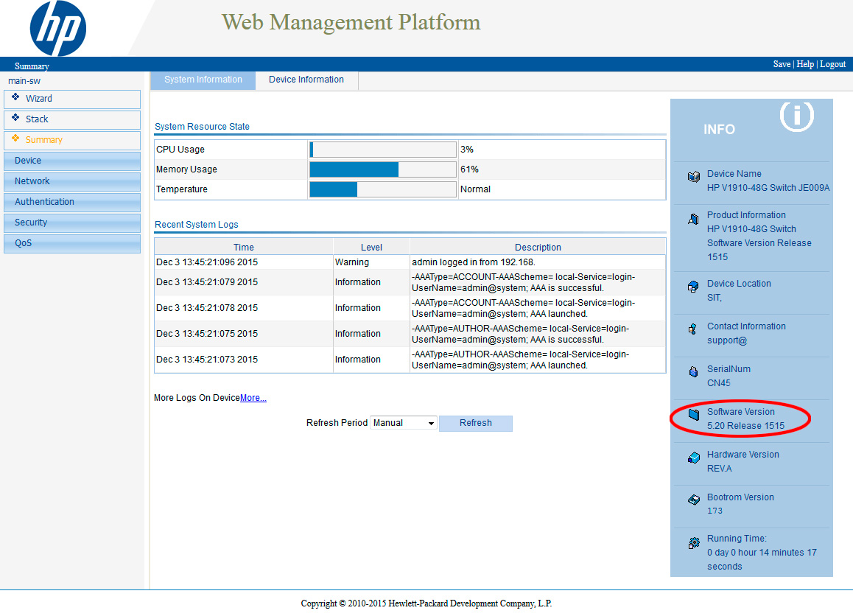Click the 'admin logged in from 192.168.' description
The height and width of the screenshot is (616, 853).
click(x=474, y=262)
